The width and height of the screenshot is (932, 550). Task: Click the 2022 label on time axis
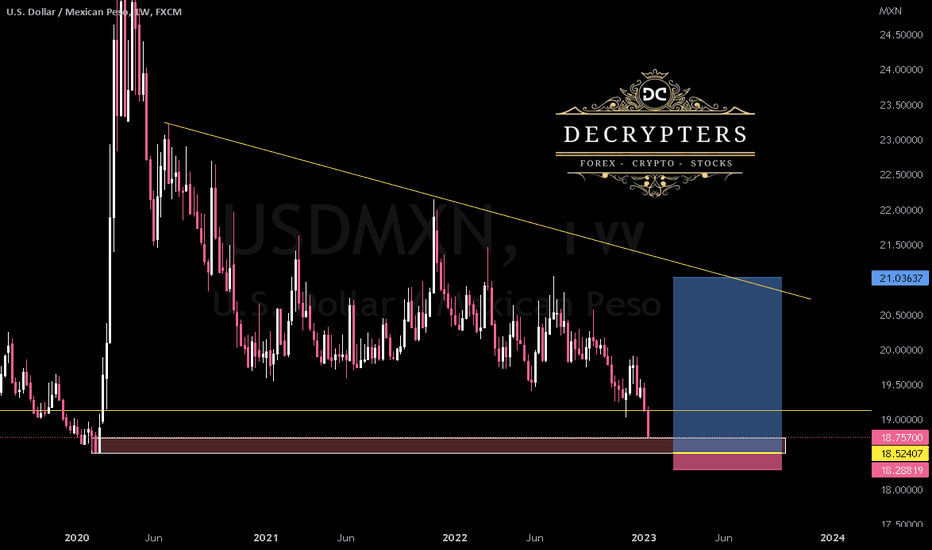[x=455, y=538]
